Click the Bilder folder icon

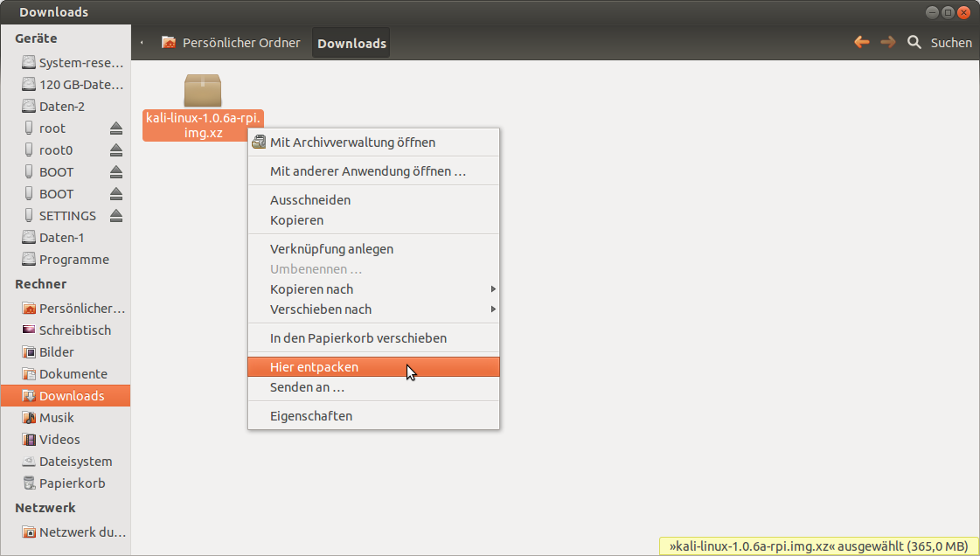[29, 351]
